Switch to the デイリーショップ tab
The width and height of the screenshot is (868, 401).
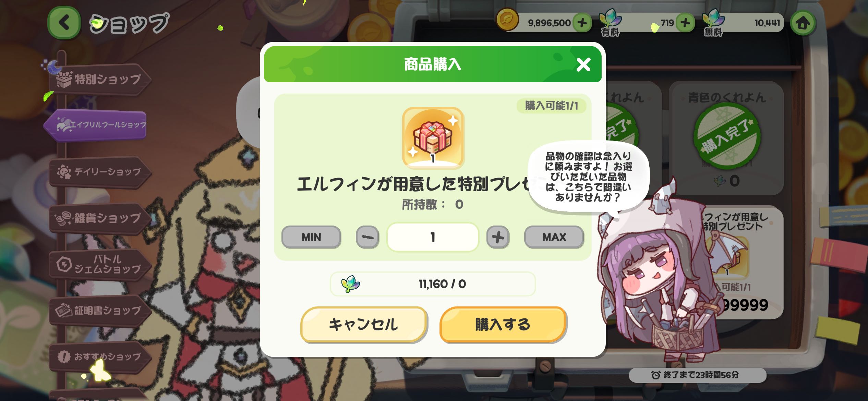click(x=100, y=172)
